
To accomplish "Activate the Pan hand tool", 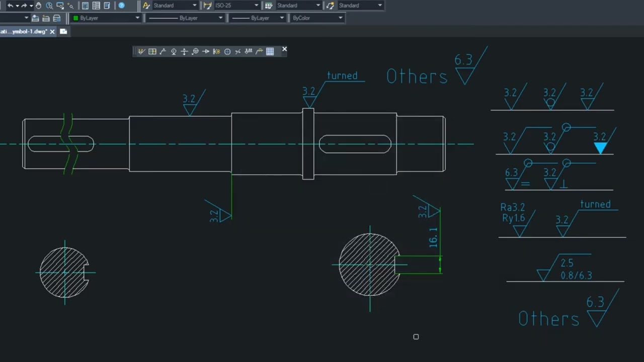I will click(38, 6).
